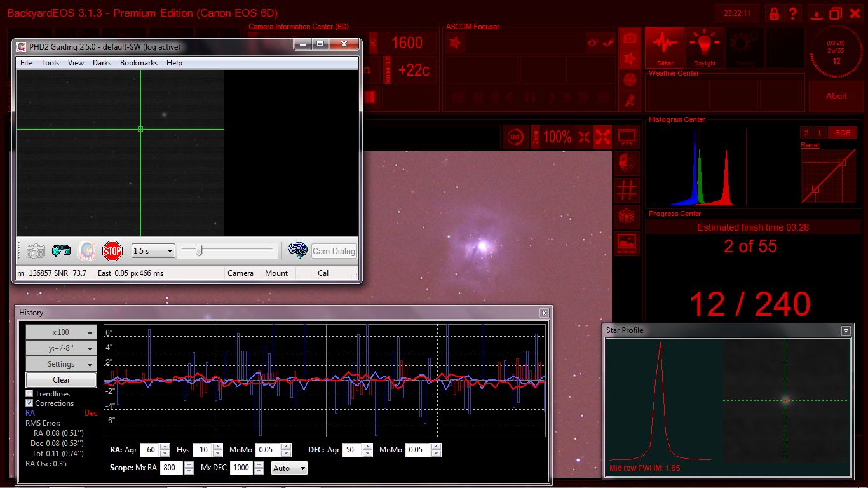This screenshot has height=488, width=868.
Task: Click the Camera status in PHD2
Action: pos(241,273)
